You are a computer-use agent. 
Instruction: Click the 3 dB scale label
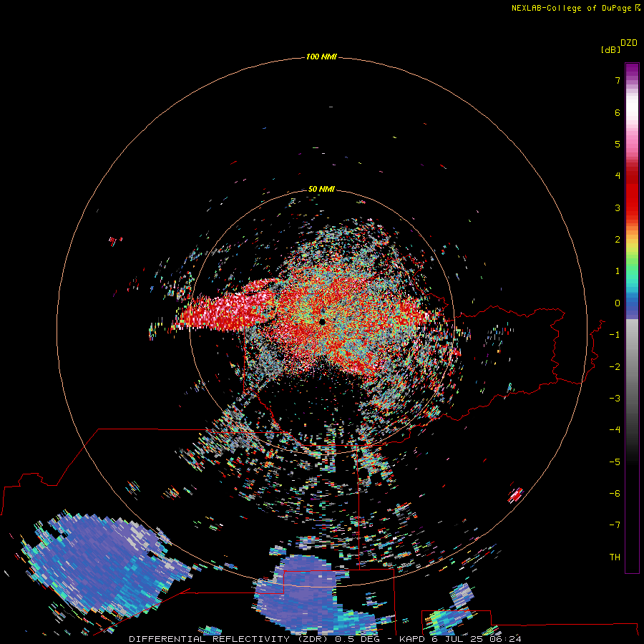coord(618,208)
